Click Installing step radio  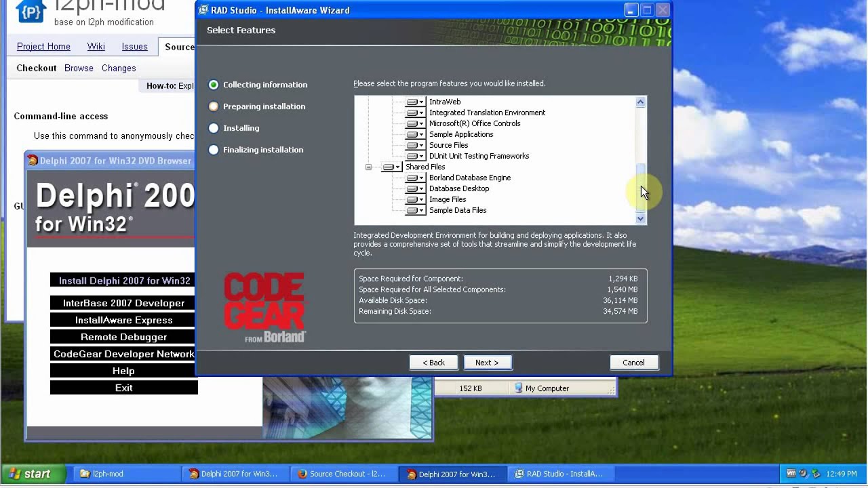coord(214,128)
